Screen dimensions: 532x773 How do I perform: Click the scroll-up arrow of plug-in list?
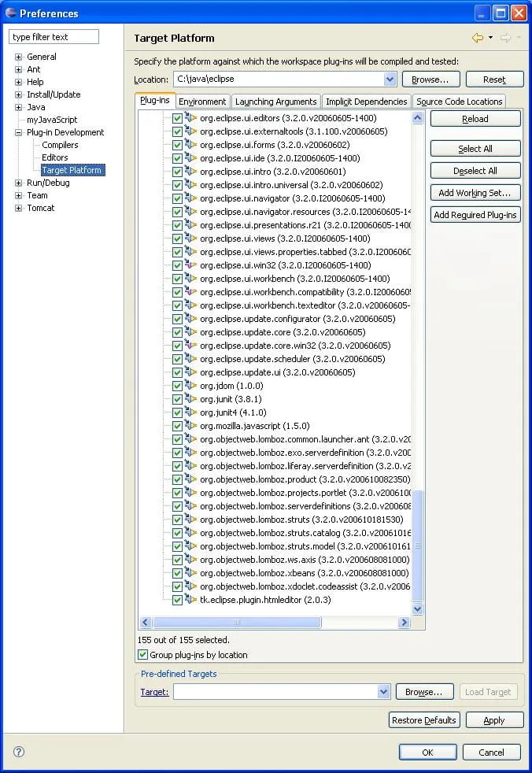[x=418, y=117]
